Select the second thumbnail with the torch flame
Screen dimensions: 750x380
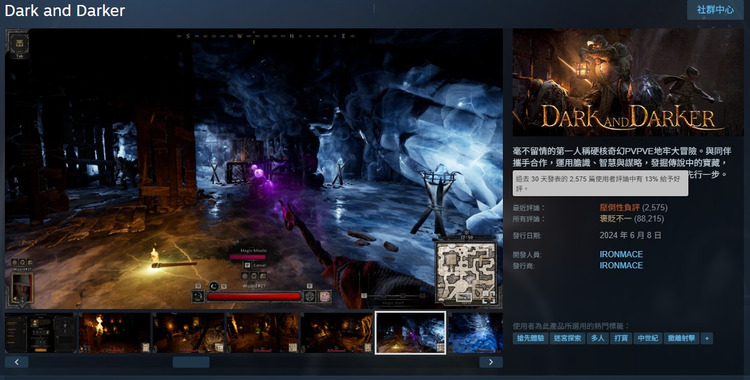pos(114,333)
